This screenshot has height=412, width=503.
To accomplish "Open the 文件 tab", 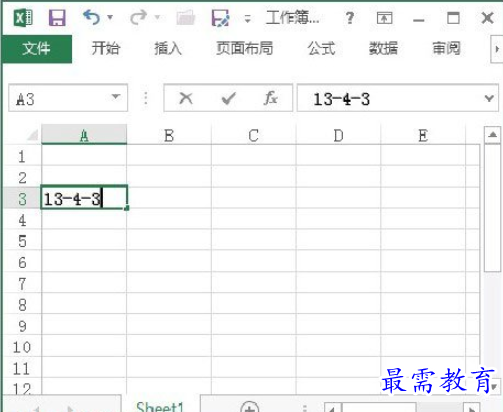I will coord(36,49).
